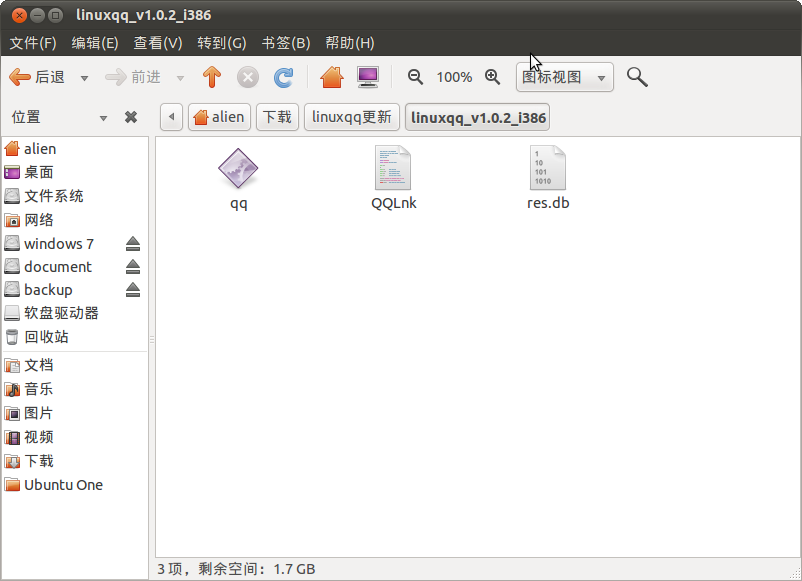Open 图片 bookmark in the sidebar
Screen dimensions: 802x581
click(75, 413)
